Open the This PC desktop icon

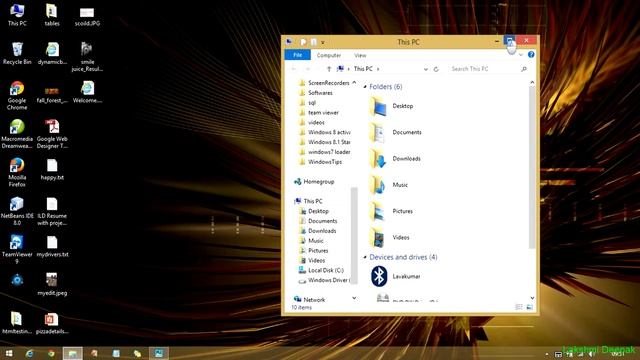[x=17, y=15]
